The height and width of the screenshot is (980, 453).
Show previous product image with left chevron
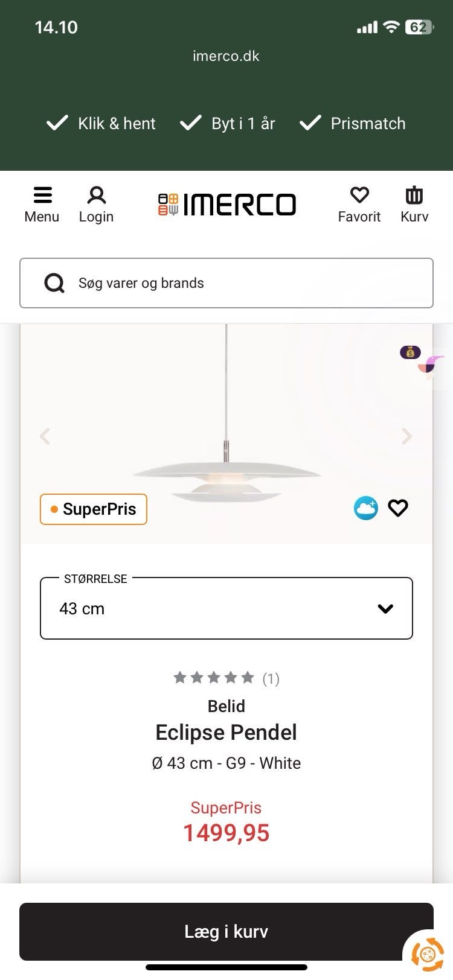click(x=45, y=436)
